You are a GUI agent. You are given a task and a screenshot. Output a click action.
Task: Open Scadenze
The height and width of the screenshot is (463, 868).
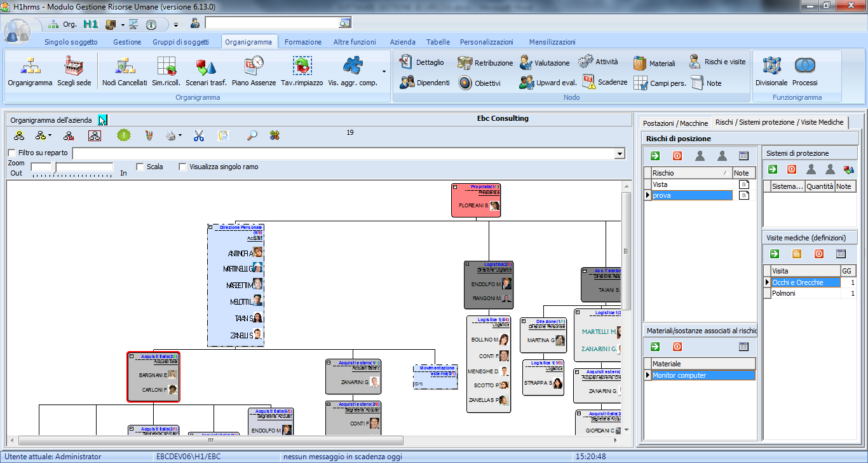tap(605, 82)
